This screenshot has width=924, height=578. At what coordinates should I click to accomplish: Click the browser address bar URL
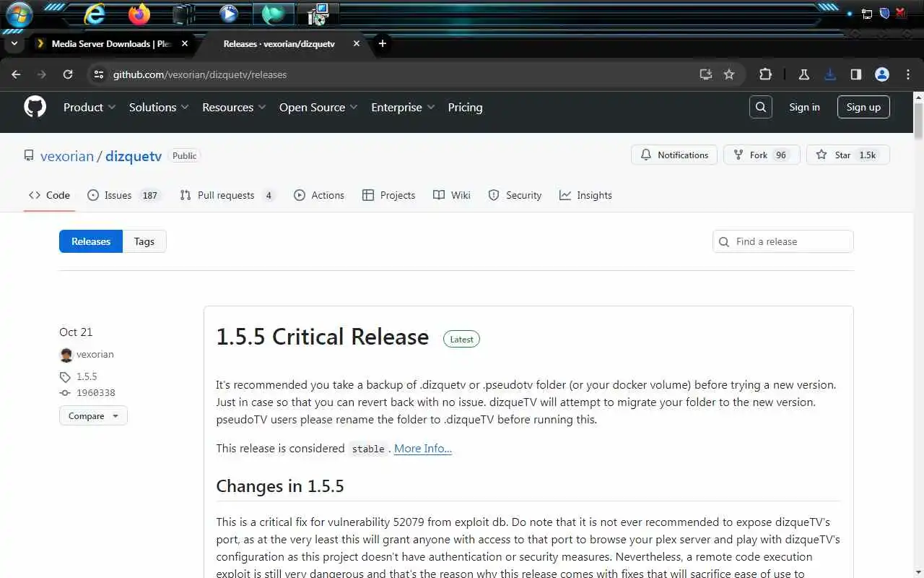(x=200, y=74)
